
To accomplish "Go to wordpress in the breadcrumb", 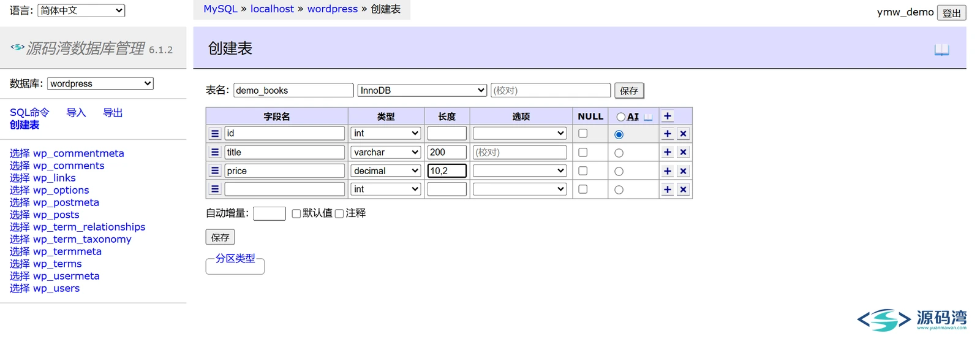I will click(x=333, y=9).
